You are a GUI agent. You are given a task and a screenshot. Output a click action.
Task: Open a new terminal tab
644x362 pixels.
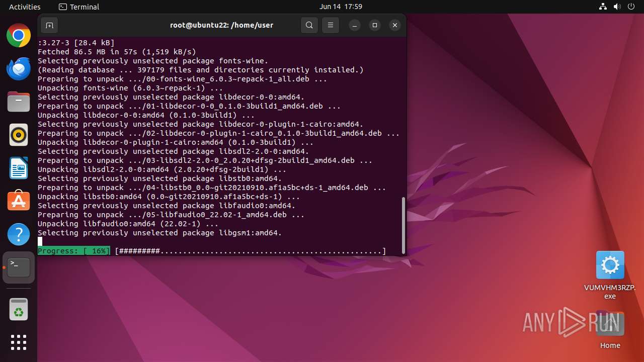[49, 25]
